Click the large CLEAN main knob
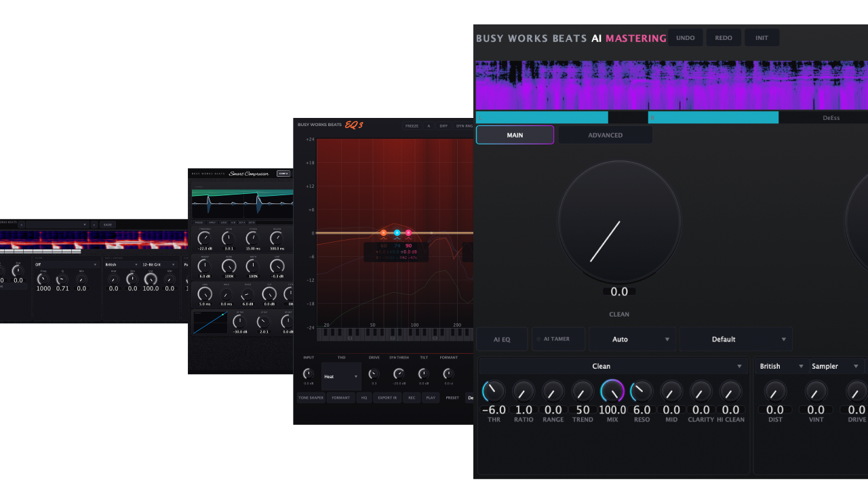Viewport: 868px width, 488px height. click(x=619, y=222)
